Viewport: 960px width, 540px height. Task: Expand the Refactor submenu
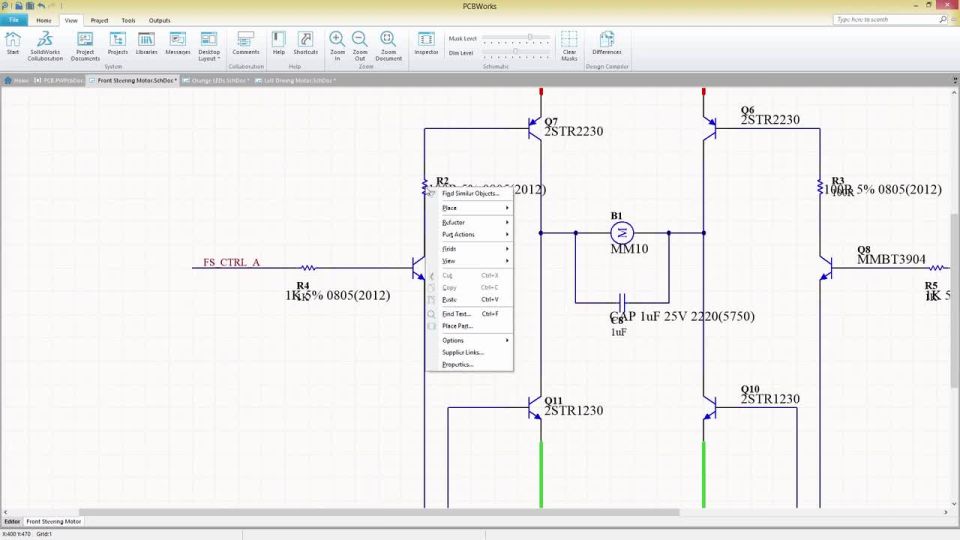coord(470,222)
